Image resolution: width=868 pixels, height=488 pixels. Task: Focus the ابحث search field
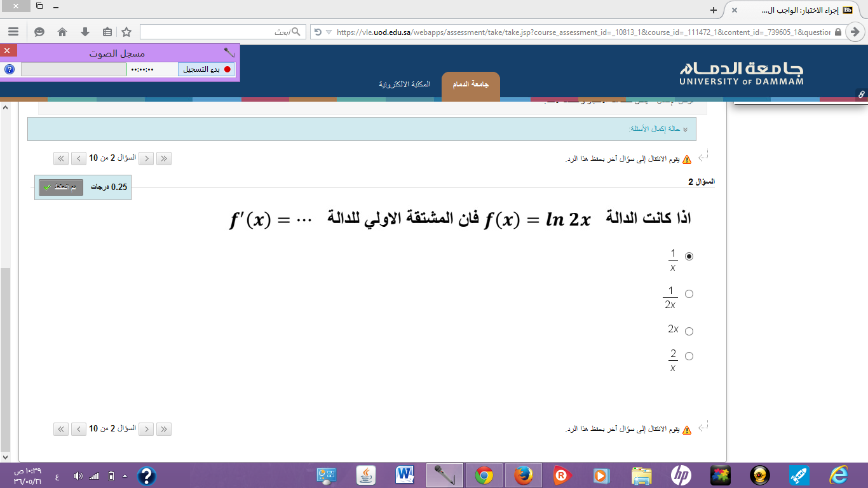[222, 32]
